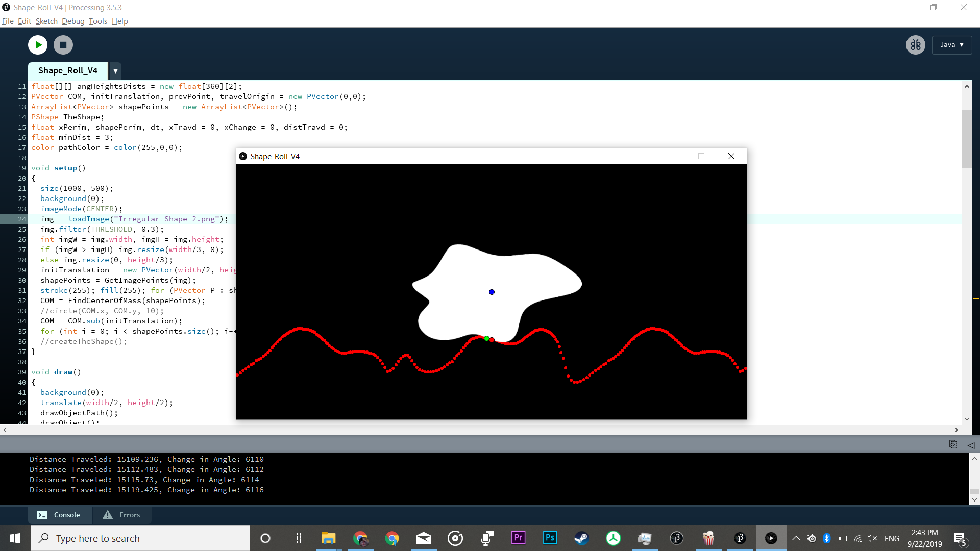Screen dimensions: 980x551
Task: Switch to the Errors panel tab
Action: [x=121, y=515]
